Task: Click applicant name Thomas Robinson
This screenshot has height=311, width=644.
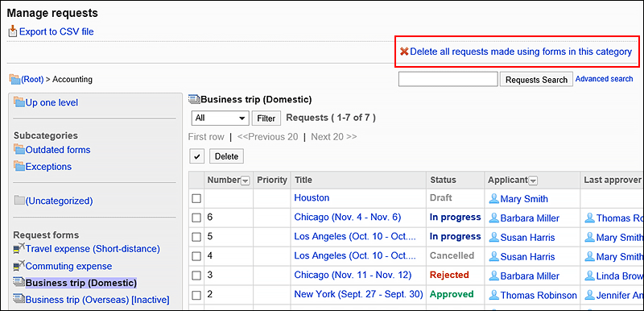Action: tap(539, 296)
